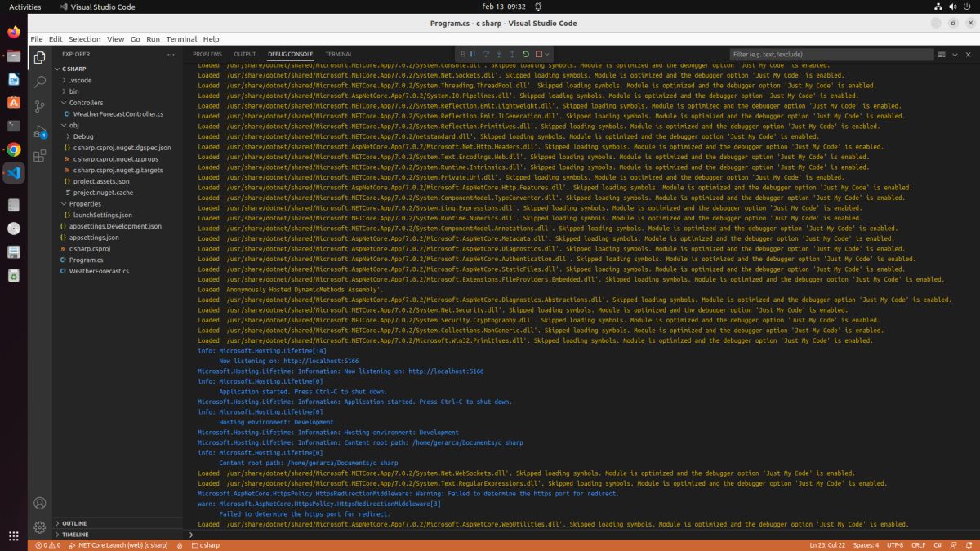Click Ln 23, Col 22 in status bar
Screen dimensions: 980x551
(x=827, y=545)
